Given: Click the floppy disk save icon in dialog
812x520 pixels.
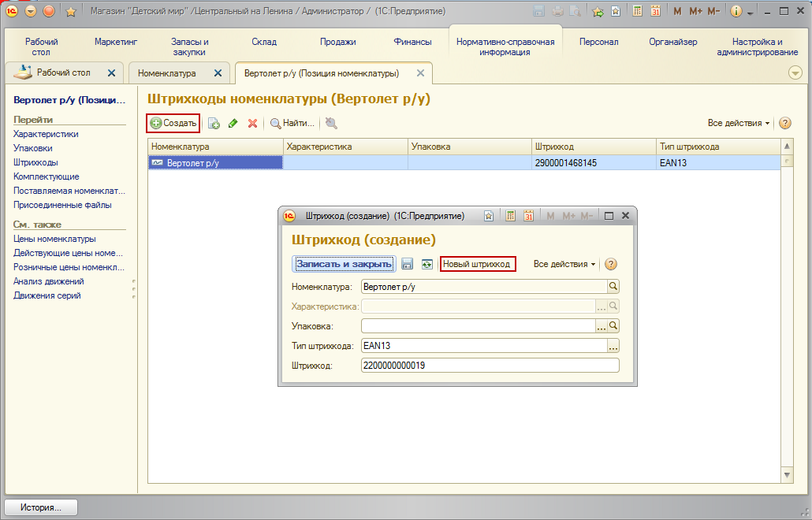Looking at the screenshot, I should point(408,264).
